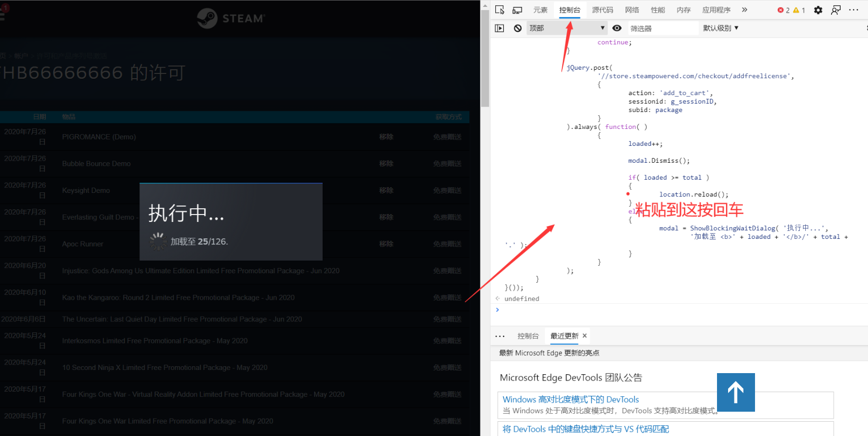Click the undefined console output line
Image resolution: width=868 pixels, height=436 pixels.
coord(522,299)
